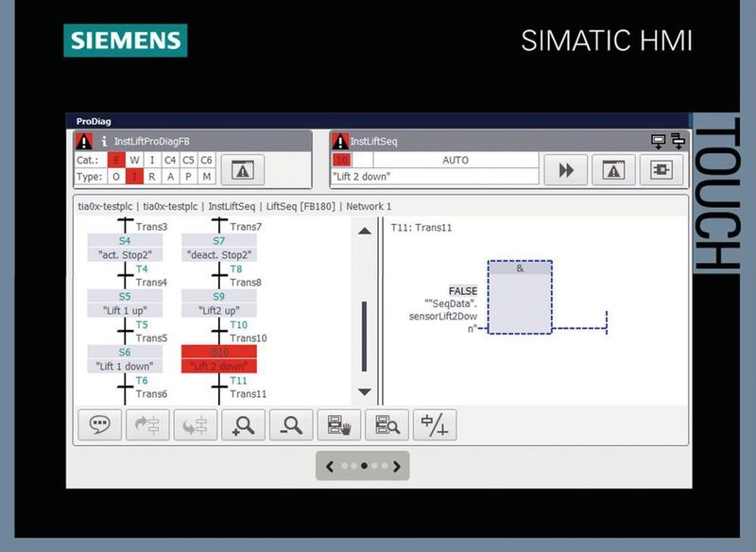Toggle the R type cell
Image resolution: width=756 pixels, height=552 pixels.
[152, 177]
